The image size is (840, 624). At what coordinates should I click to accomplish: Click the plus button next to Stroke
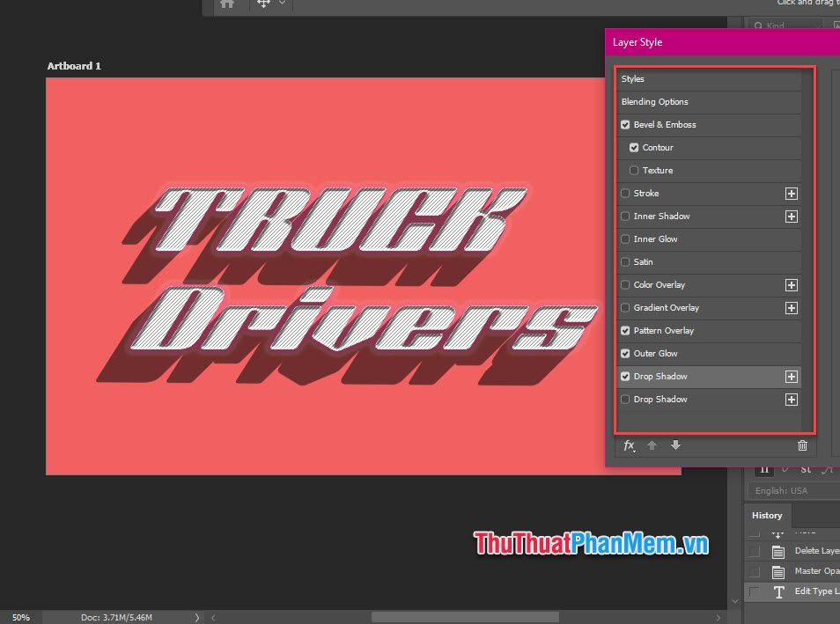(791, 194)
